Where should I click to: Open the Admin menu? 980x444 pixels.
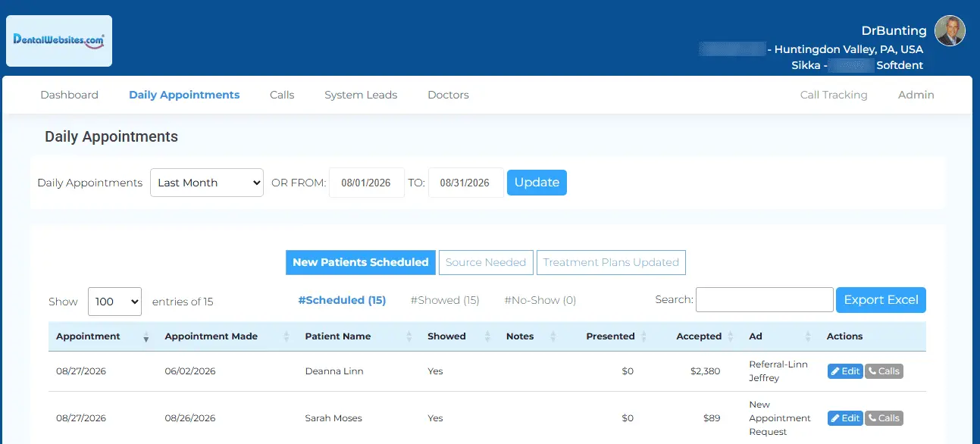tap(916, 95)
